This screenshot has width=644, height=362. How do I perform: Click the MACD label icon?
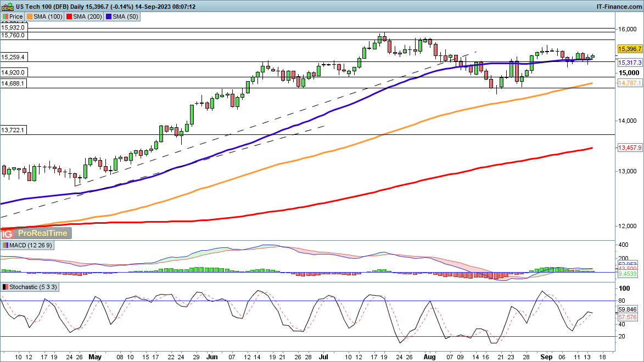(x=5, y=245)
